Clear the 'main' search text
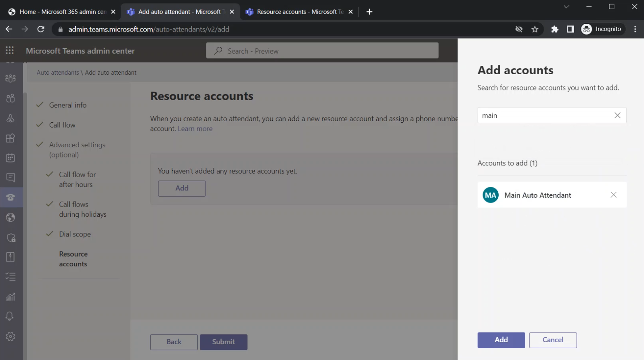644x360 pixels. click(x=617, y=115)
